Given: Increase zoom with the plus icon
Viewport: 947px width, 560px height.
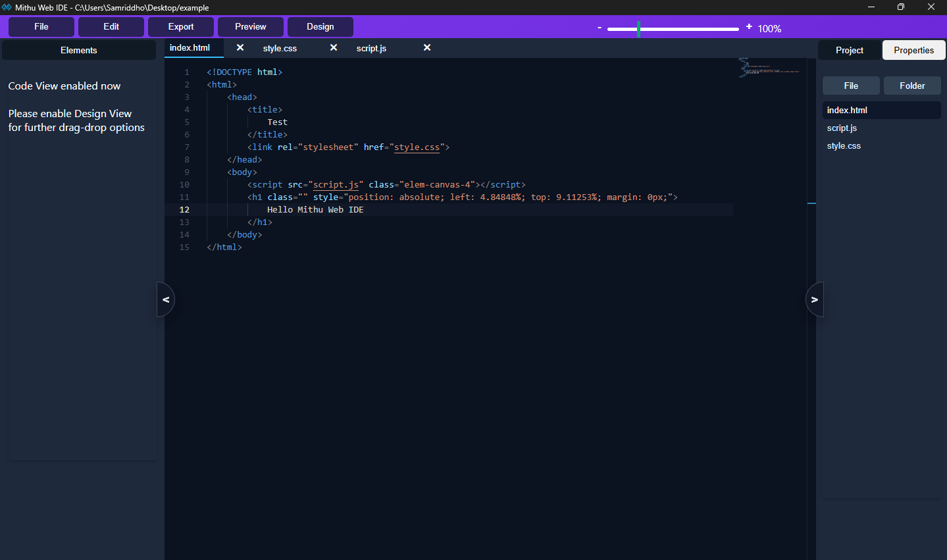Looking at the screenshot, I should coord(749,27).
